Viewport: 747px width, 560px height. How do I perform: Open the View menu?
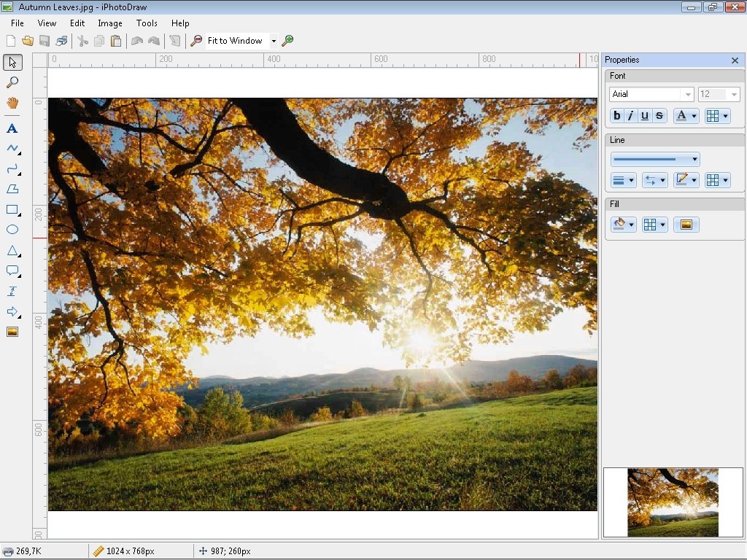coord(47,23)
